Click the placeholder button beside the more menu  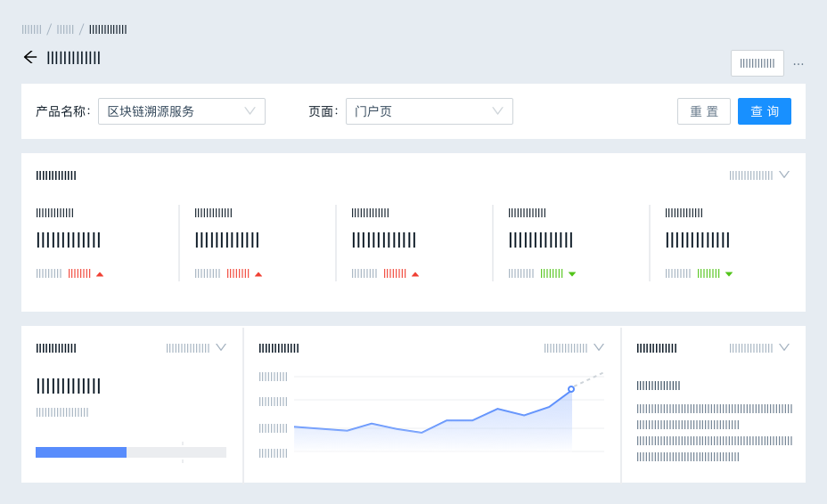pos(757,63)
